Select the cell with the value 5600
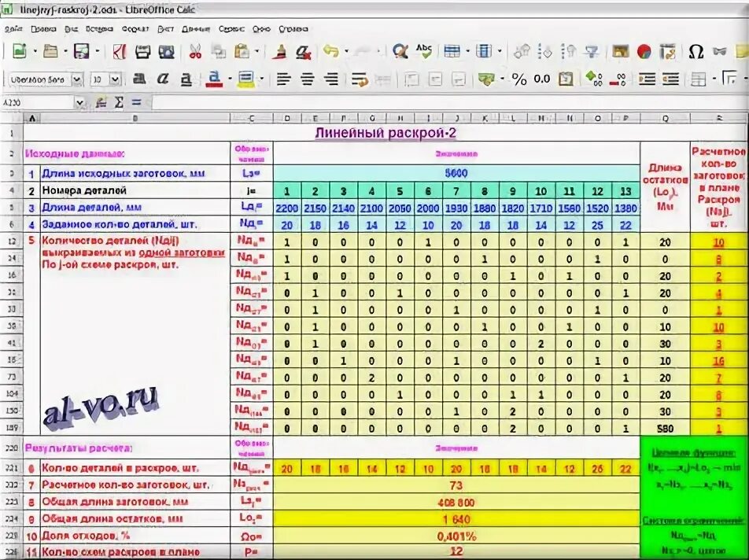Image resolution: width=749 pixels, height=560 pixels. click(456, 173)
